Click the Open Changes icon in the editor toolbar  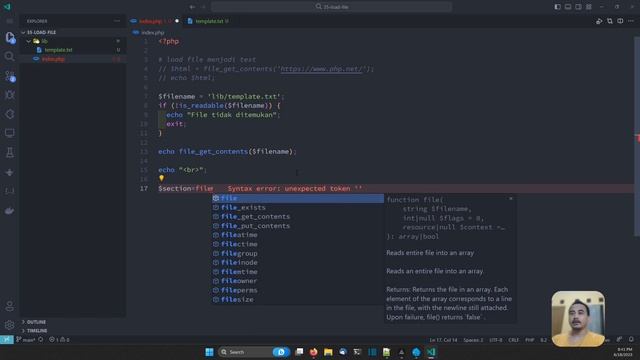pyautogui.click(x=609, y=21)
